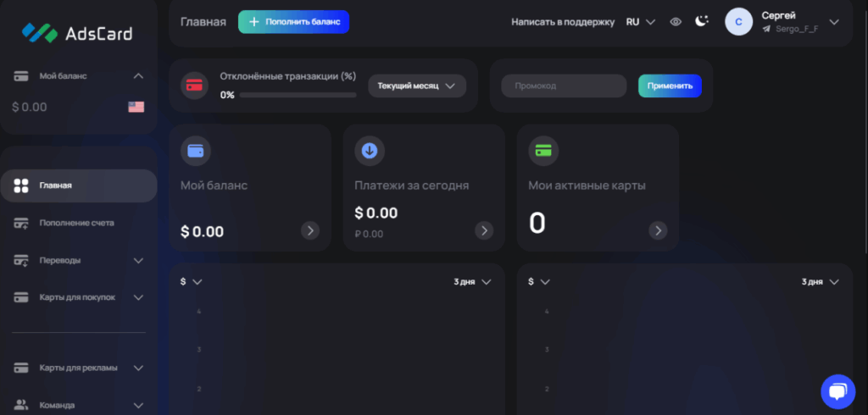This screenshot has width=868, height=415.
Task: Click the Отклонённые транзакции (%) label
Action: click(288, 76)
